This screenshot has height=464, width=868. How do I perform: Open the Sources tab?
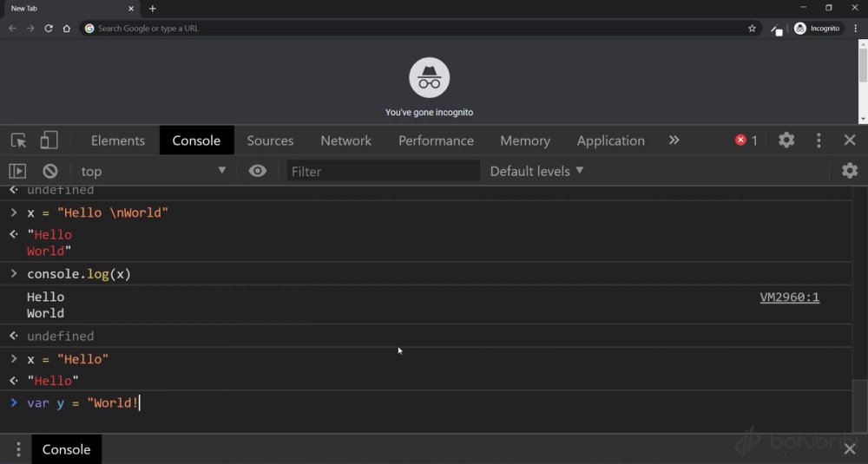(270, 141)
